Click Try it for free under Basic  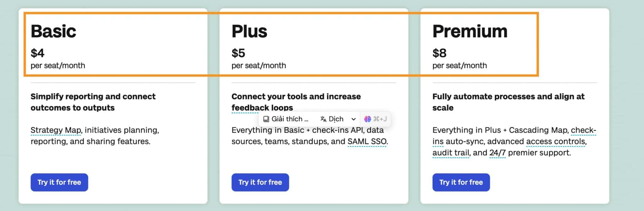click(x=59, y=182)
